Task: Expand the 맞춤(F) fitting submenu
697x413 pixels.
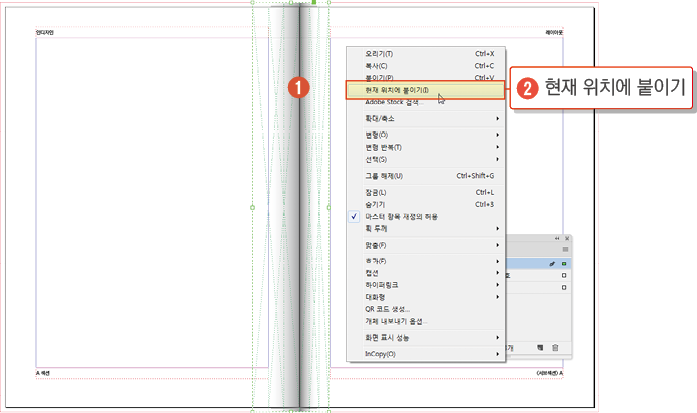Action: pos(426,245)
